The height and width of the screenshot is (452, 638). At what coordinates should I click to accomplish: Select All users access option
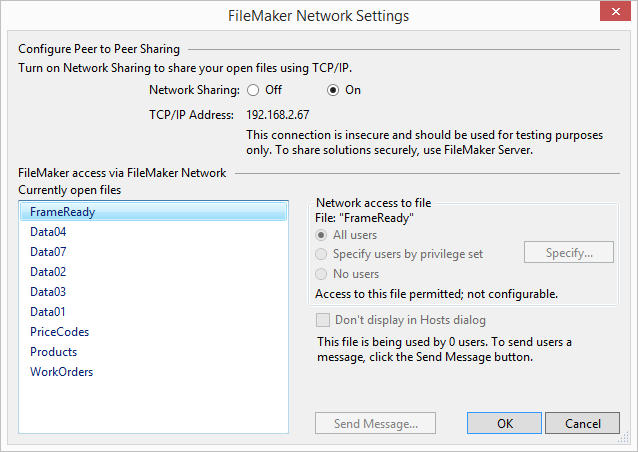tap(321, 235)
